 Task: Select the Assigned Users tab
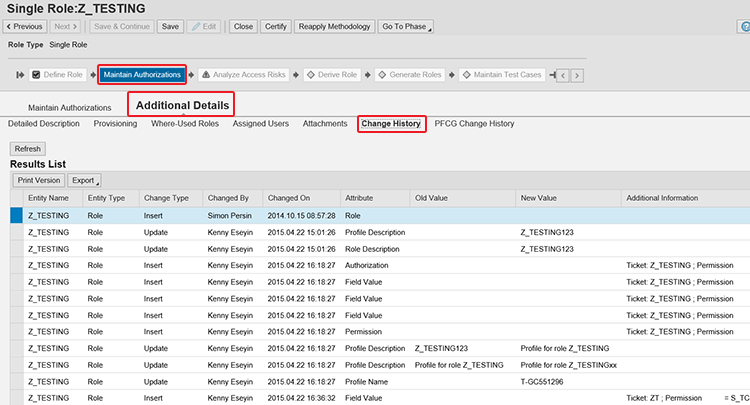click(x=260, y=124)
